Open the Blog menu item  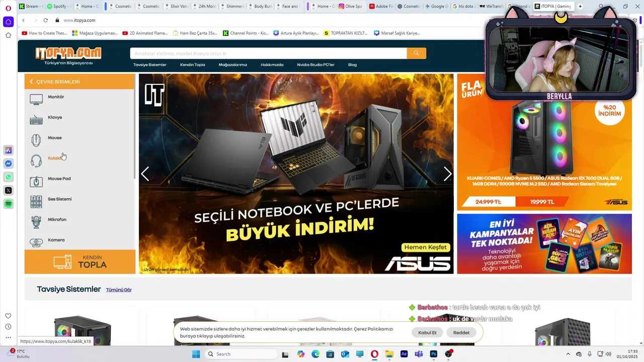353,65
